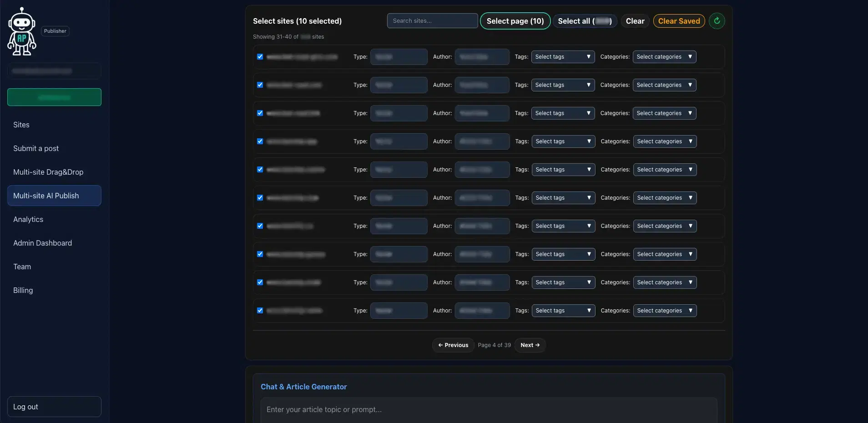
Task: Expand Select tags in sixth row
Action: point(563,198)
